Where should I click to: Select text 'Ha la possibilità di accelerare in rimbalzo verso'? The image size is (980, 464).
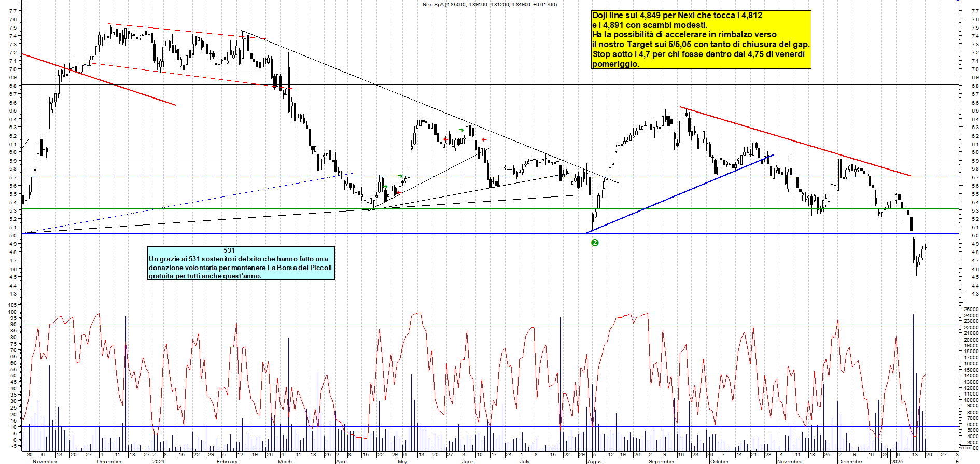tap(684, 35)
